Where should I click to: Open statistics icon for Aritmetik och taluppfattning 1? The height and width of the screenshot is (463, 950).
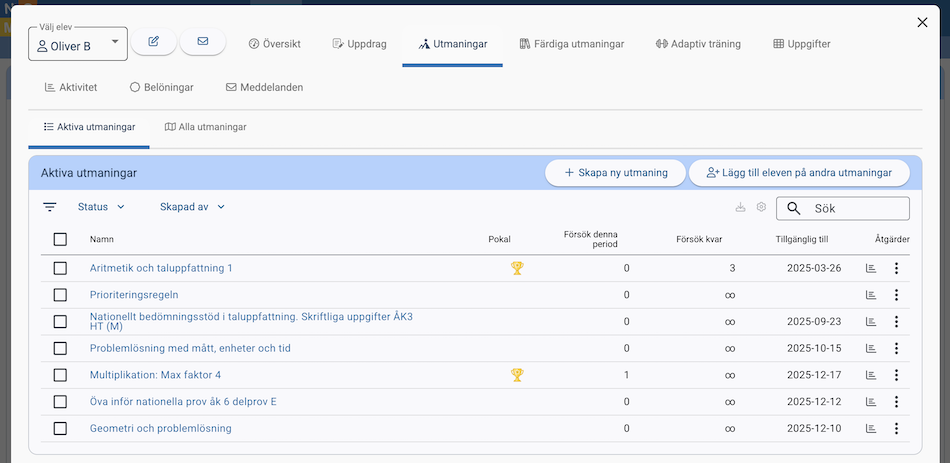tap(871, 268)
